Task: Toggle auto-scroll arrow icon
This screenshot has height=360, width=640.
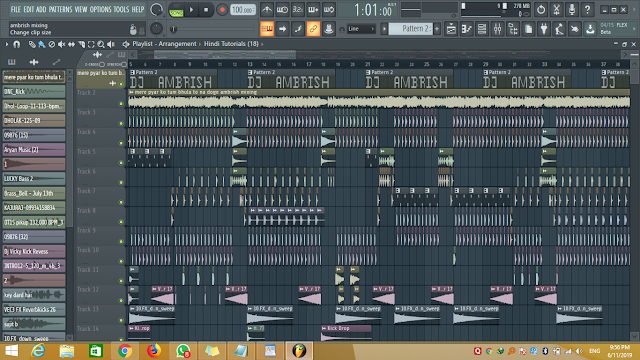Action: tap(282, 29)
